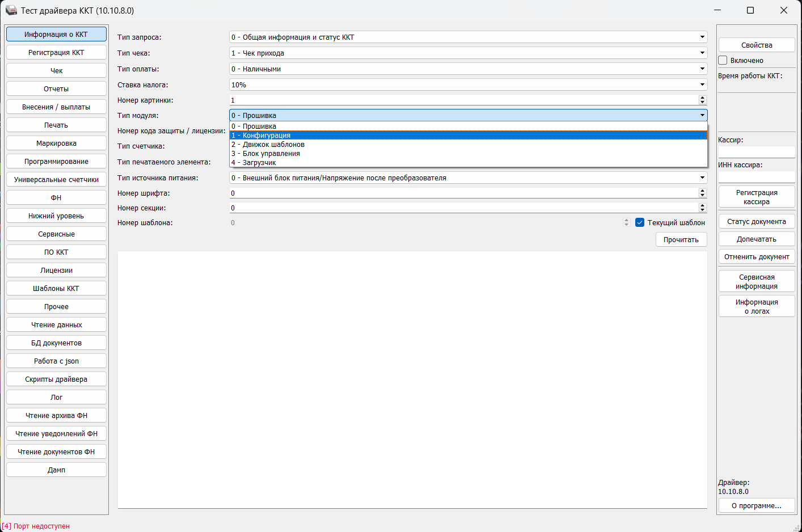Open the Тип источника питания dropdown
The image size is (802, 532).
pos(468,178)
